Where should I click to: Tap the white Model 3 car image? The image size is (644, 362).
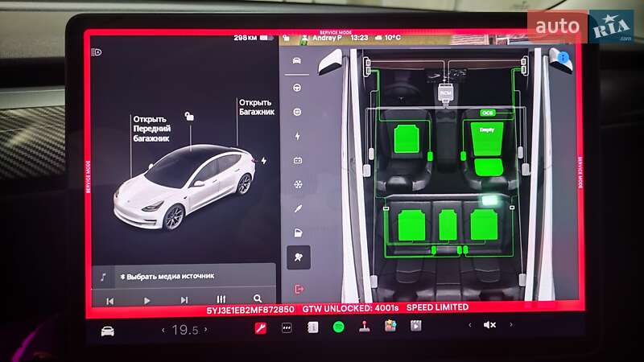(185, 187)
